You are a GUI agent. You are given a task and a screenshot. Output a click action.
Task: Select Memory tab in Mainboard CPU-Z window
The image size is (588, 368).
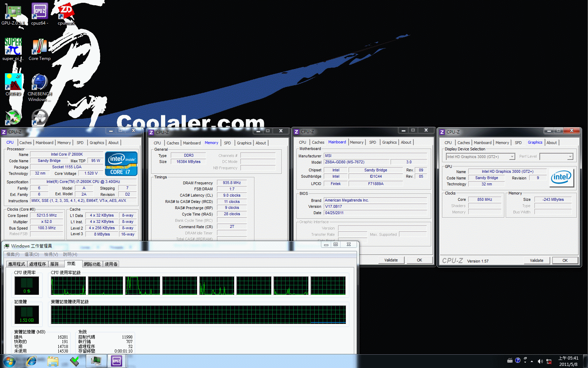point(357,142)
